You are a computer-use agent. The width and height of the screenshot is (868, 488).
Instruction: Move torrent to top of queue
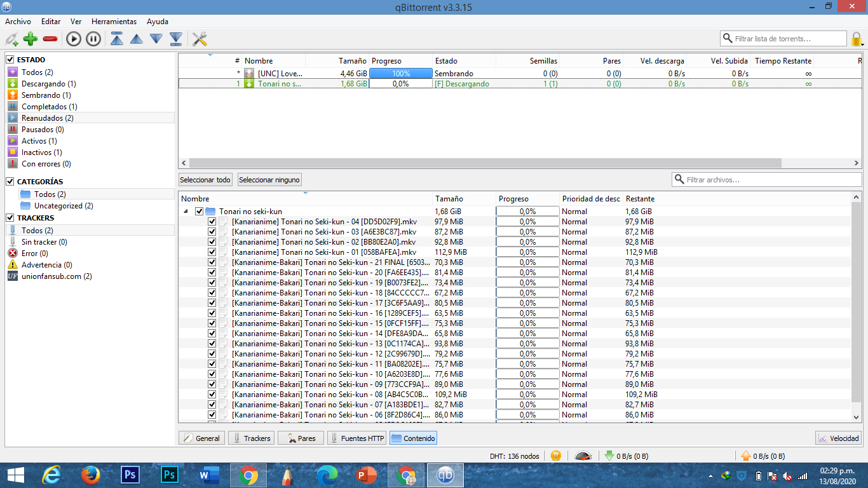[116, 39]
